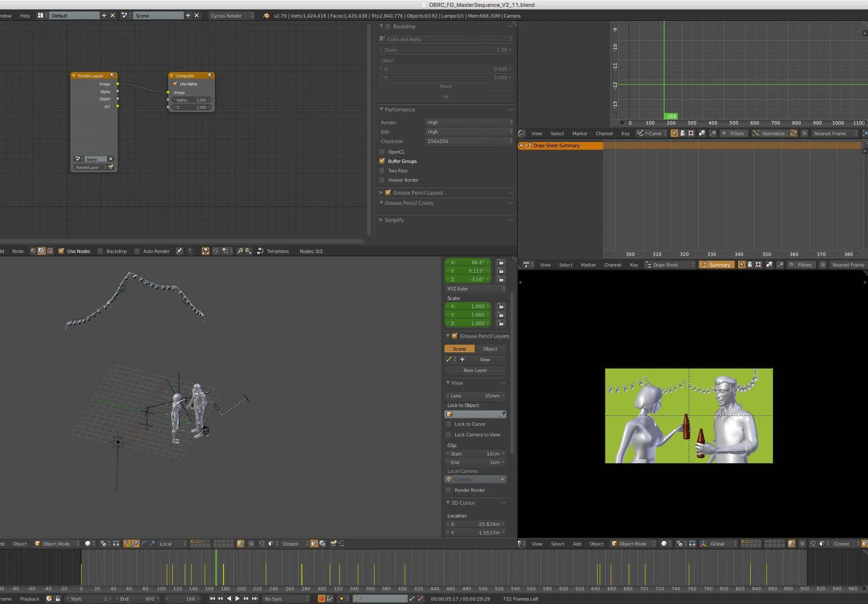Jump to the last frame of playback

coord(255,598)
